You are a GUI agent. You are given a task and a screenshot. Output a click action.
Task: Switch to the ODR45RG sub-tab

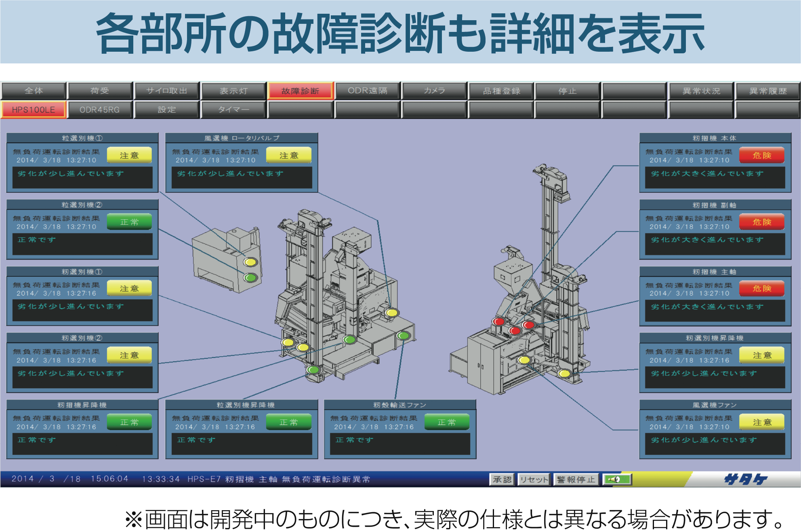pos(100,109)
